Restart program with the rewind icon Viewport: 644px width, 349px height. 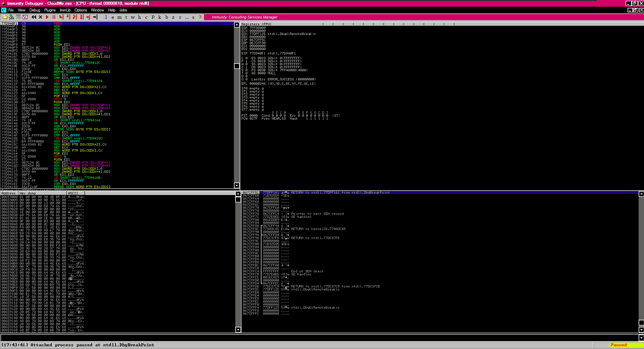[34, 17]
